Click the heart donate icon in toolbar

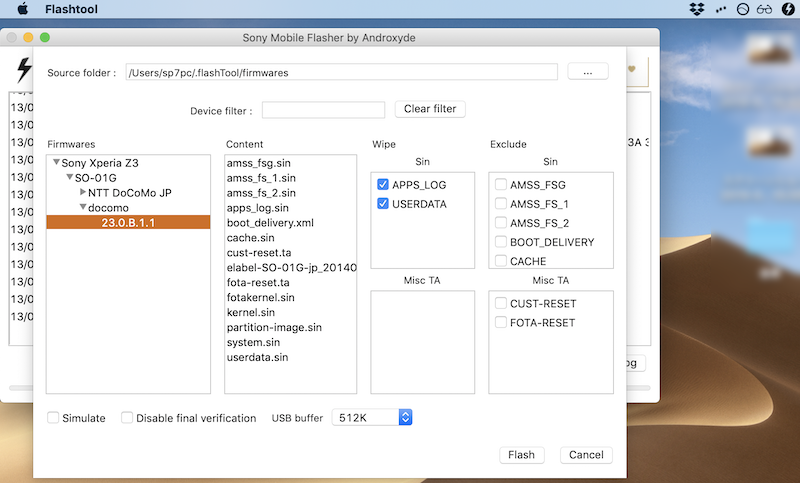(632, 70)
